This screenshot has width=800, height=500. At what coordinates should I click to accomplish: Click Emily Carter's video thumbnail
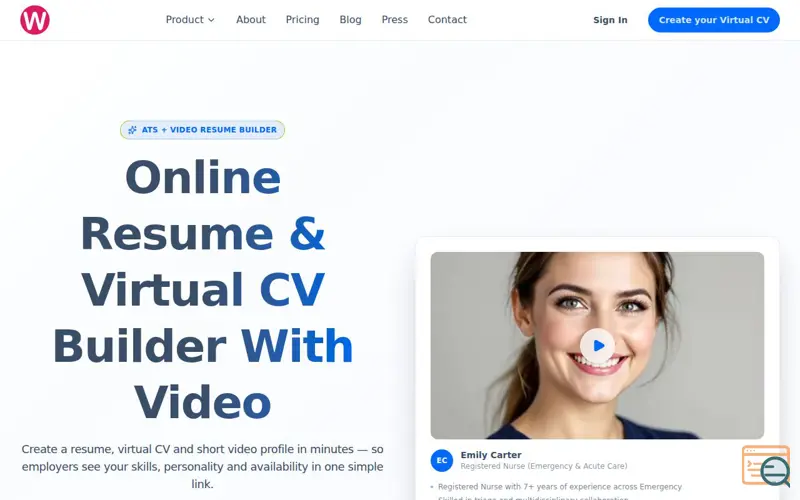tap(597, 345)
